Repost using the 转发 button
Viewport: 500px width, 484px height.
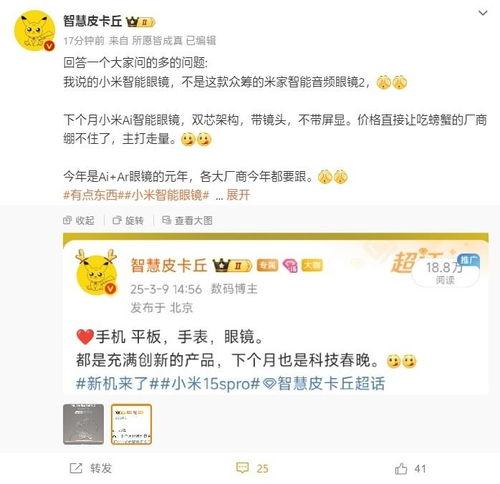[x=90, y=468]
